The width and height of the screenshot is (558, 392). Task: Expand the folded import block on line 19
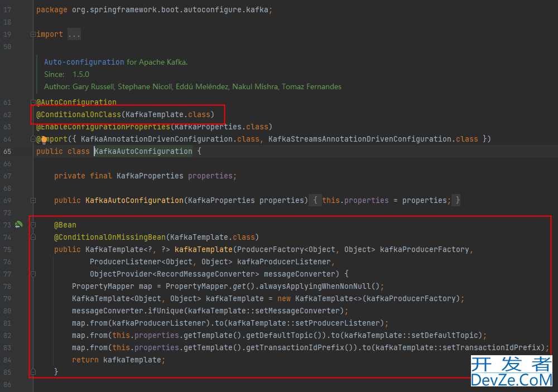point(33,34)
